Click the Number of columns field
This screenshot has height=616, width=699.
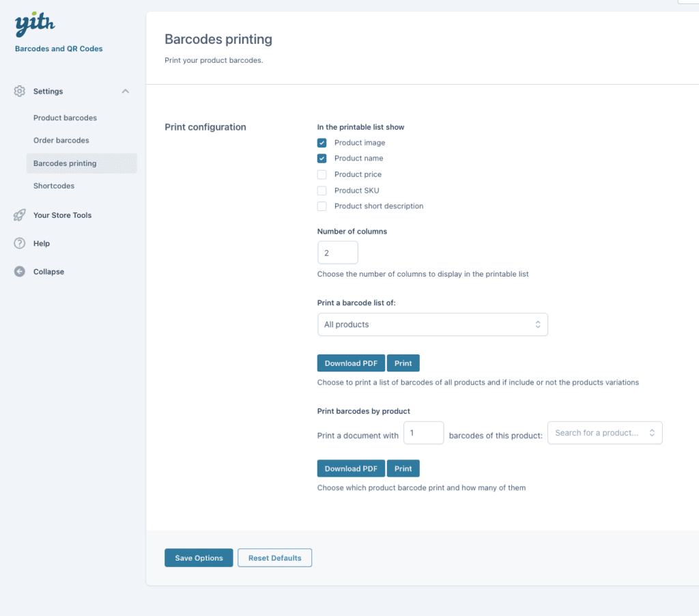click(x=337, y=253)
